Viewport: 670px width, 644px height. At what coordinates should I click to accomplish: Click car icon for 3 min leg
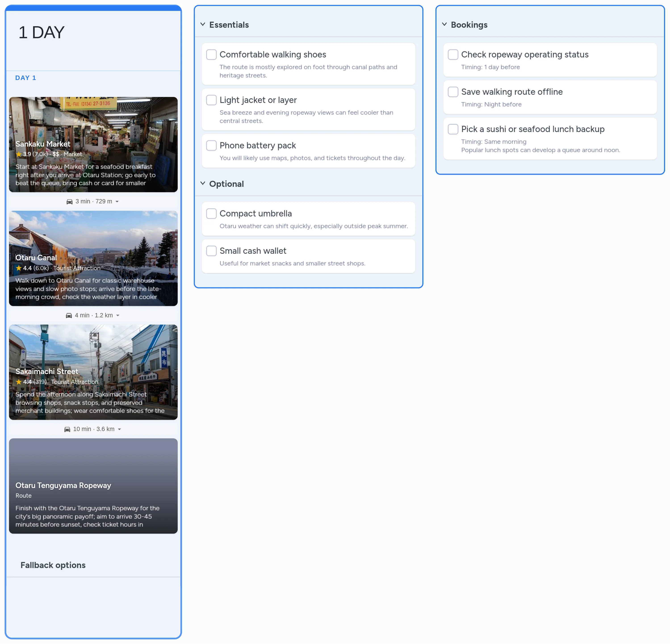coord(69,202)
